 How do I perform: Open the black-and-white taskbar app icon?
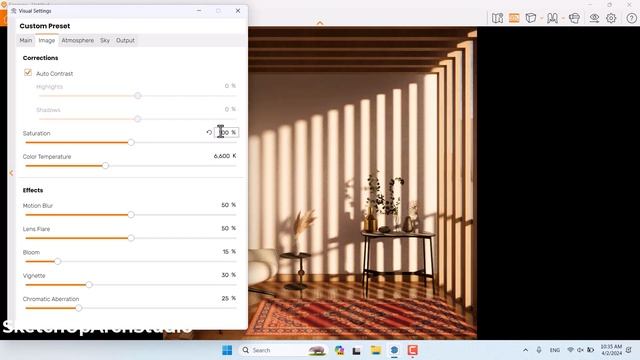pyautogui.click(x=356, y=351)
